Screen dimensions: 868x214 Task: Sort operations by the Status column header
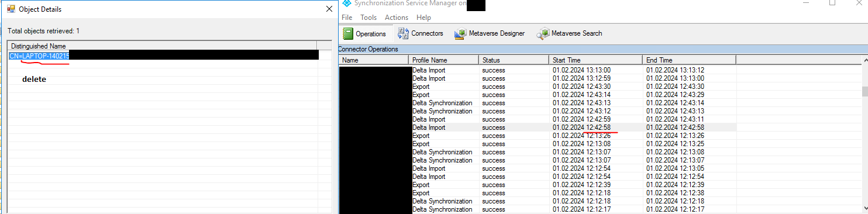(x=513, y=60)
